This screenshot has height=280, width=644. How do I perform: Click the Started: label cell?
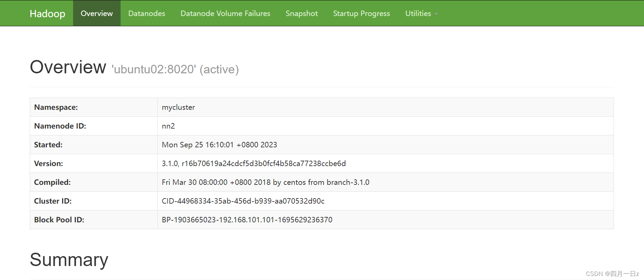click(94, 145)
